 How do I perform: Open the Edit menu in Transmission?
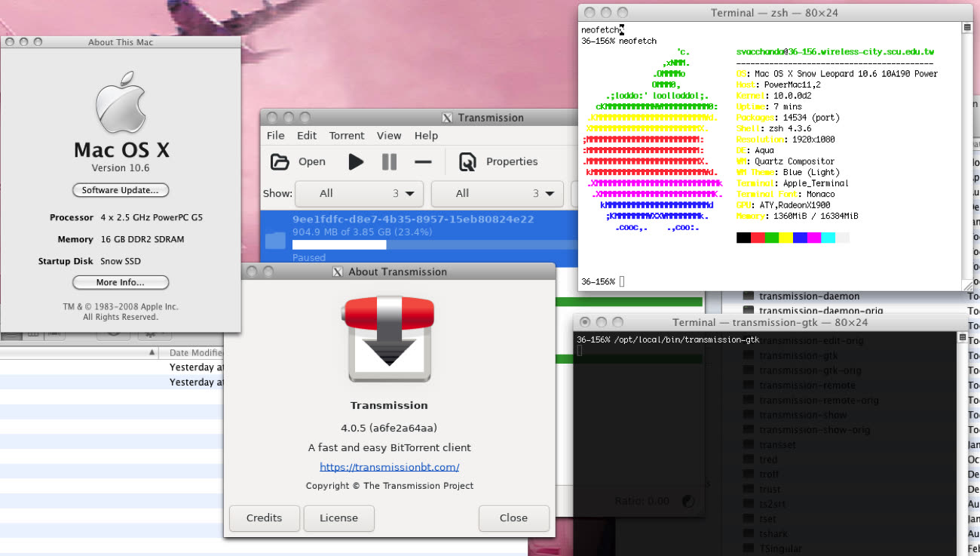click(307, 136)
